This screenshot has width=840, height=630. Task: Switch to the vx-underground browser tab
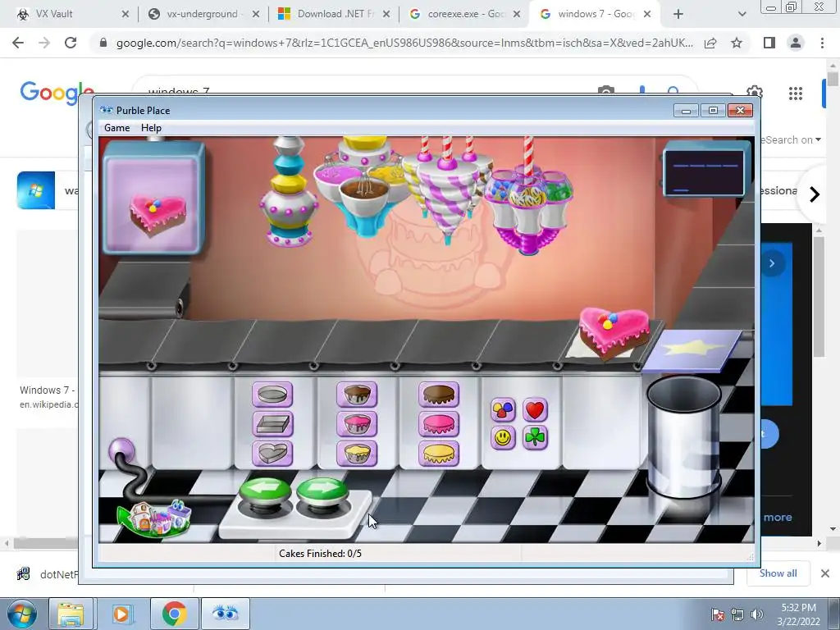click(203, 14)
